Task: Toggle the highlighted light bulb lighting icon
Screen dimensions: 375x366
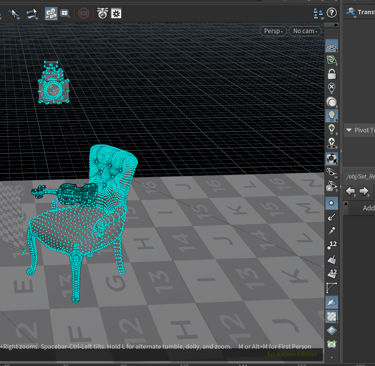Action: (332, 116)
